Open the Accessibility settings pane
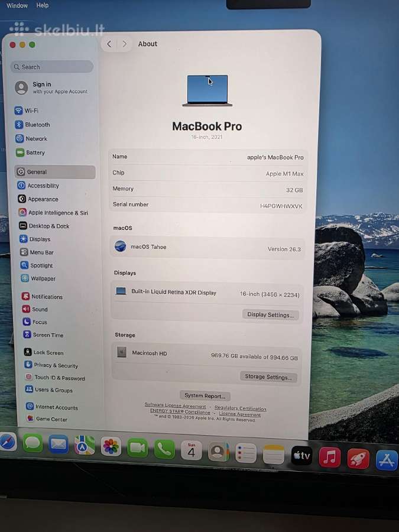The image size is (399, 532). tap(38, 185)
